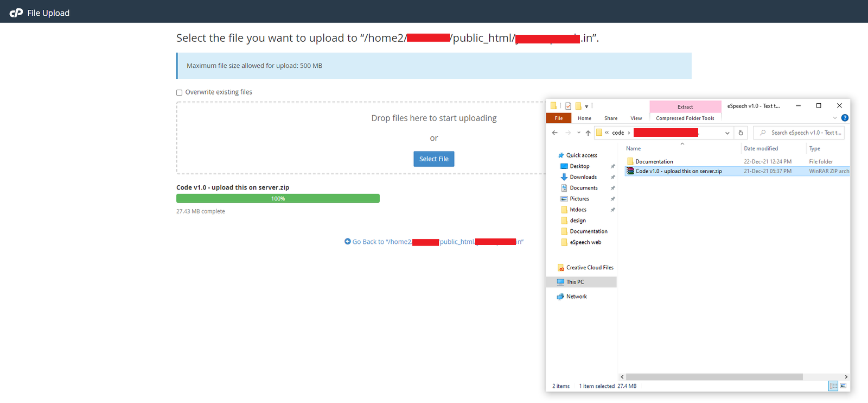868x403 pixels.
Task: Enable Overwrite existing files checkbox
Action: point(179,92)
